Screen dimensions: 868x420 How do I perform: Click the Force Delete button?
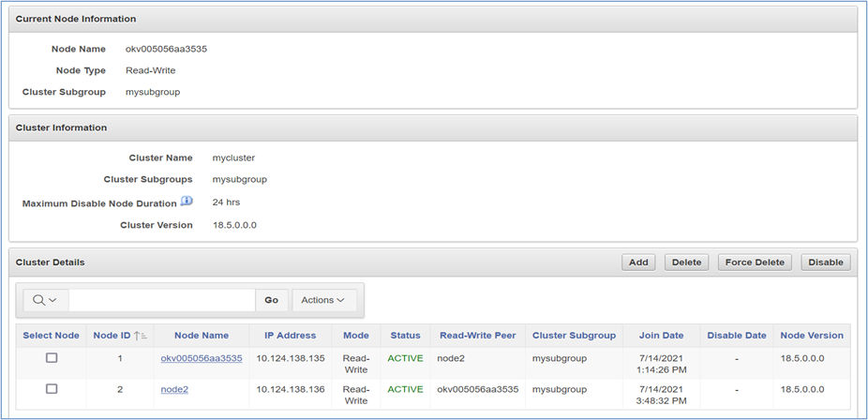coord(756,262)
